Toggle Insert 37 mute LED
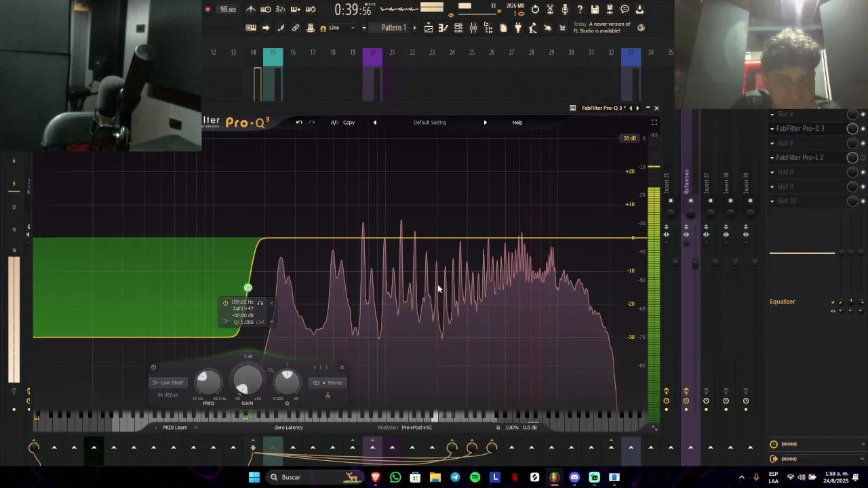This screenshot has height=488, width=868. coord(711,201)
